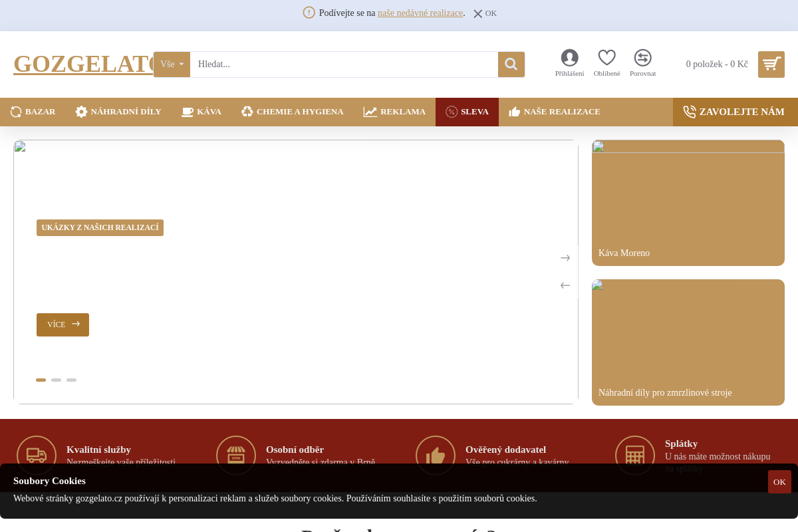The image size is (798, 532).
Task: Open the Káva menu item
Action: click(x=201, y=112)
